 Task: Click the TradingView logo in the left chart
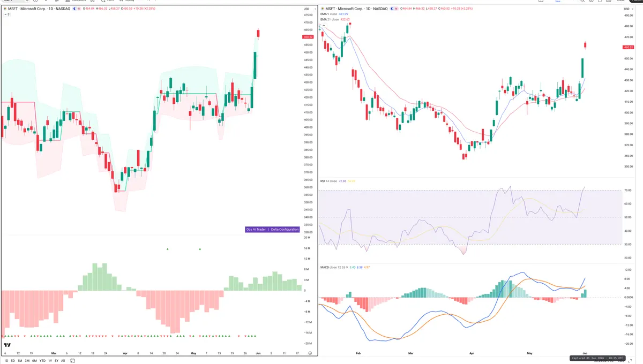point(8,345)
